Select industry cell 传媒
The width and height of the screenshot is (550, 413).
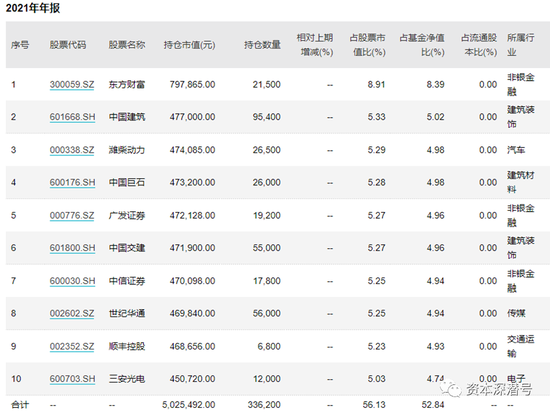tap(516, 313)
